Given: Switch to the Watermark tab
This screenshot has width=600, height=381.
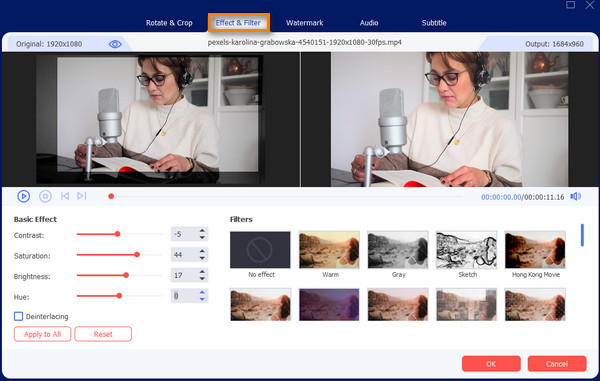Looking at the screenshot, I should (305, 23).
